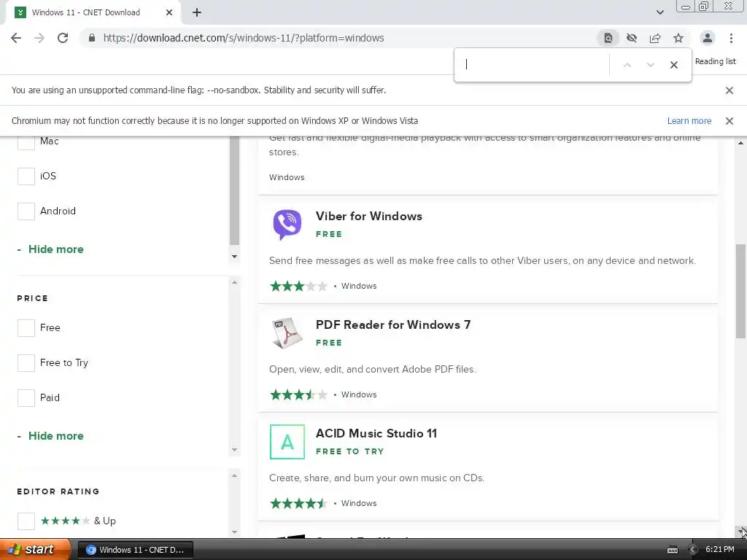Click price filter scroll up arrow
The width and height of the screenshot is (747, 560).
pyautogui.click(x=234, y=282)
